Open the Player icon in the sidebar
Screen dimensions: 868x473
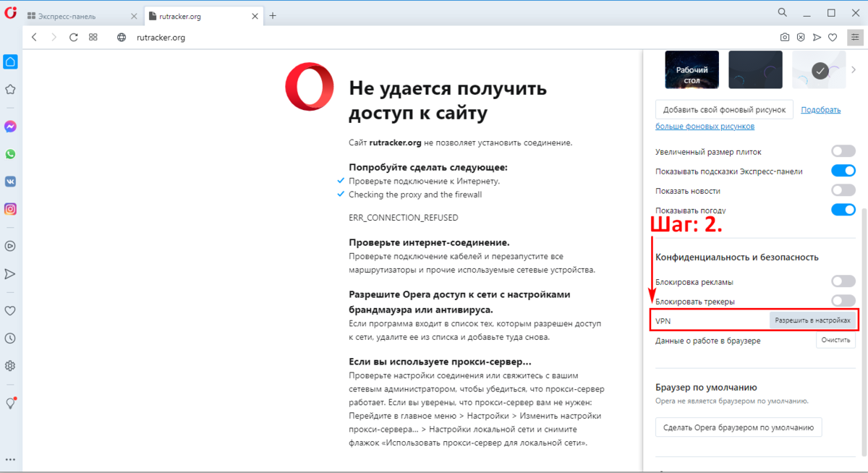tap(10, 246)
